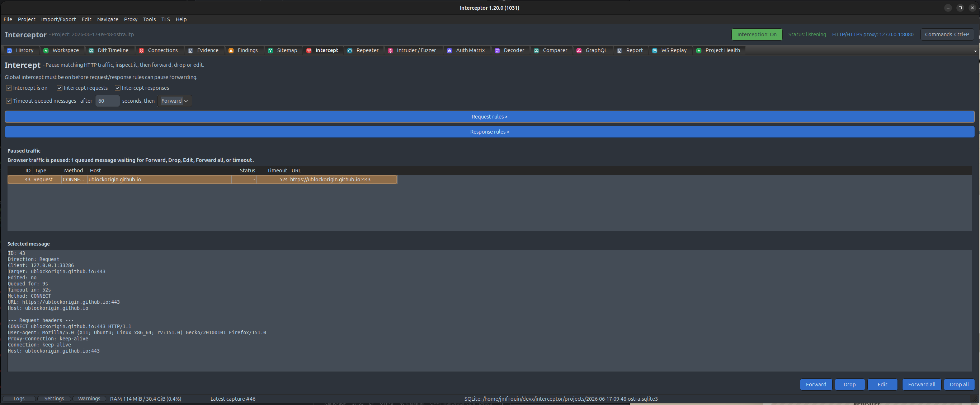
Task: Open the tab overflow arrow at far right
Action: coord(975,51)
